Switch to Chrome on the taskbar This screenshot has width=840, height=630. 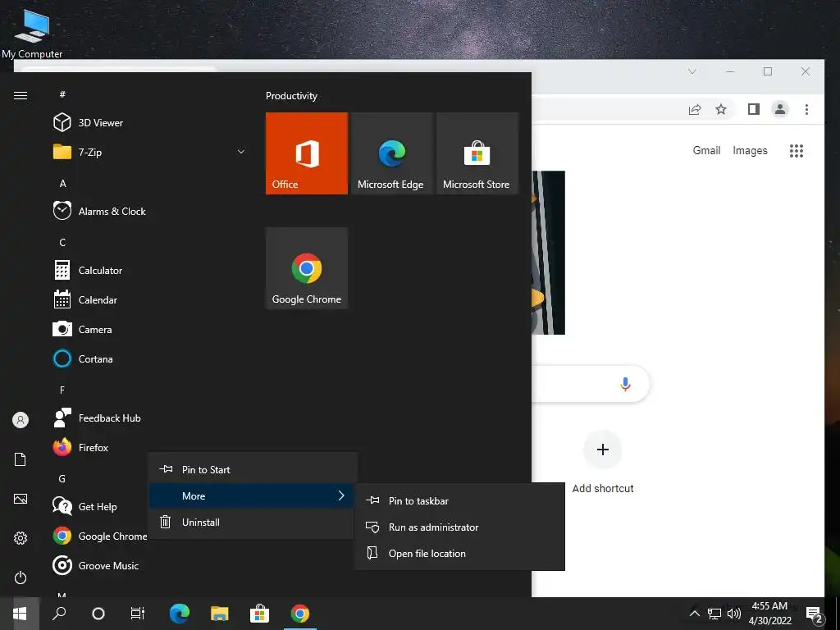click(300, 614)
